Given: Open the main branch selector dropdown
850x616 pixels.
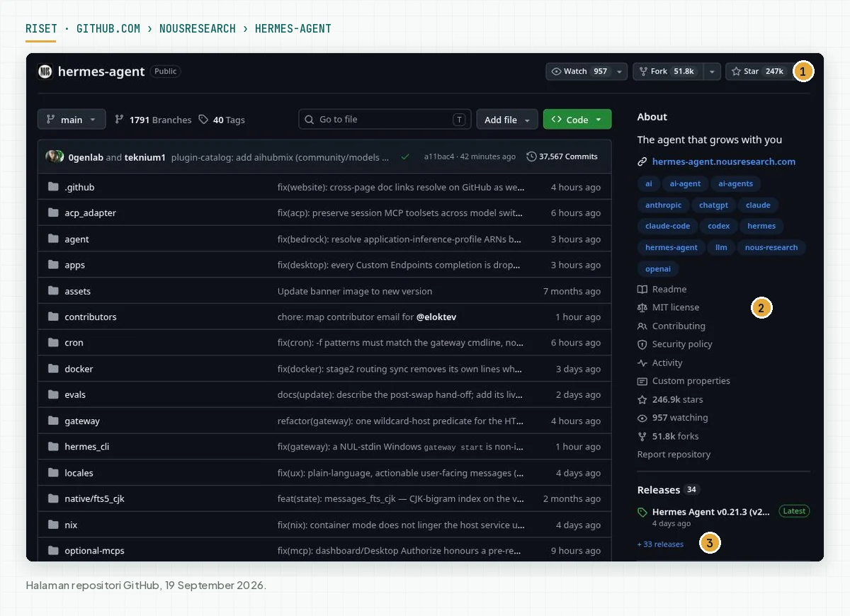Looking at the screenshot, I should (72, 120).
